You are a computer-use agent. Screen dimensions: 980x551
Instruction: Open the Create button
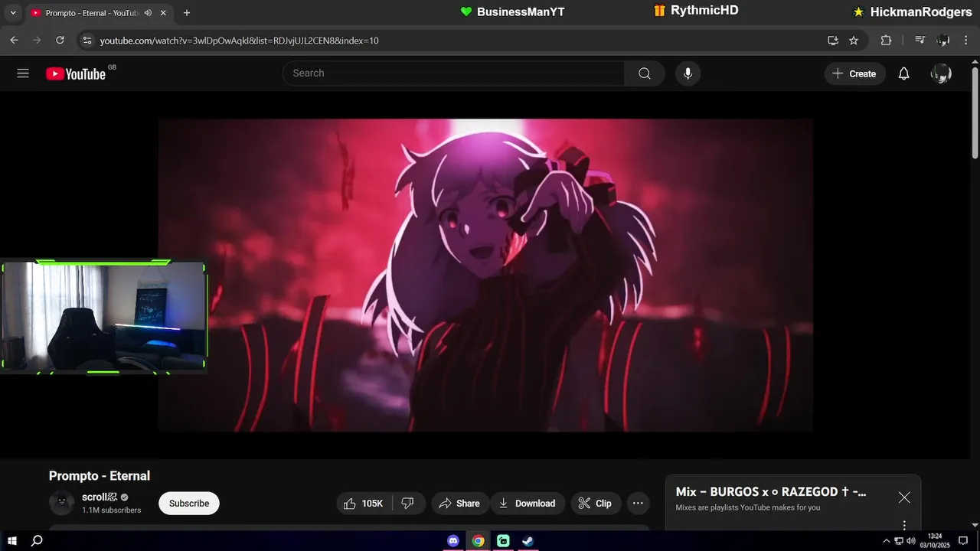pos(854,73)
